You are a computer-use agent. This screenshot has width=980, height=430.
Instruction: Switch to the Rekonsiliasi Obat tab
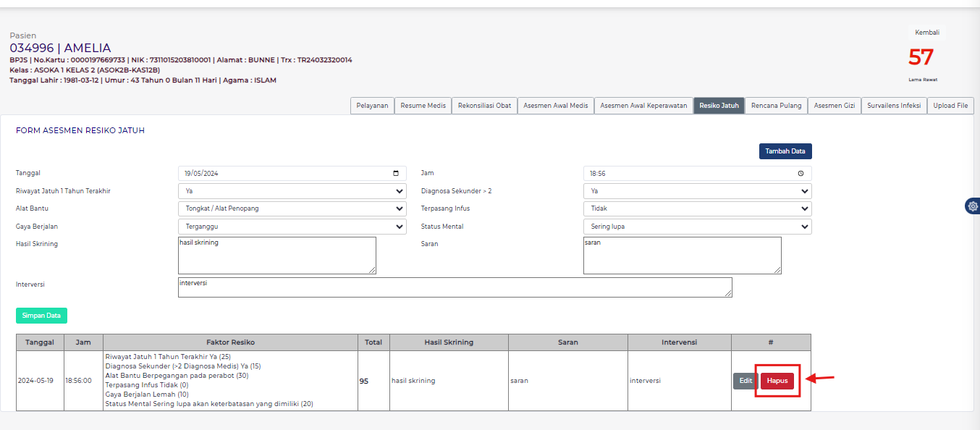click(x=484, y=105)
